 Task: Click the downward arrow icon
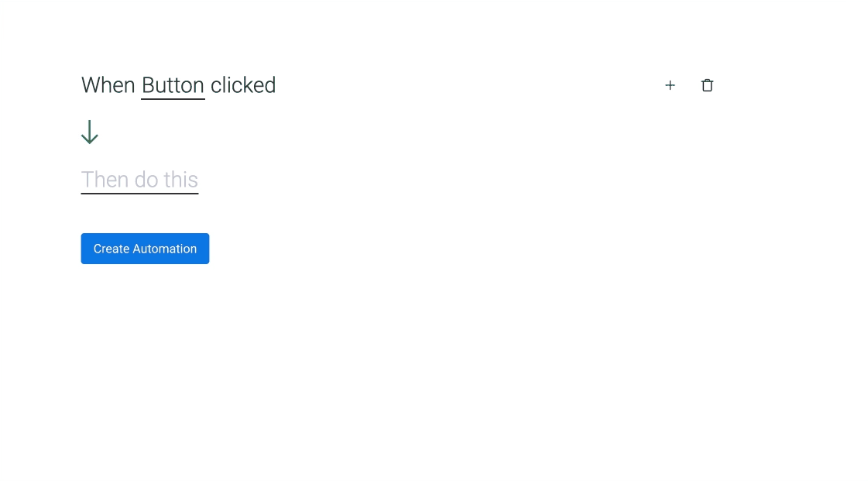point(90,132)
